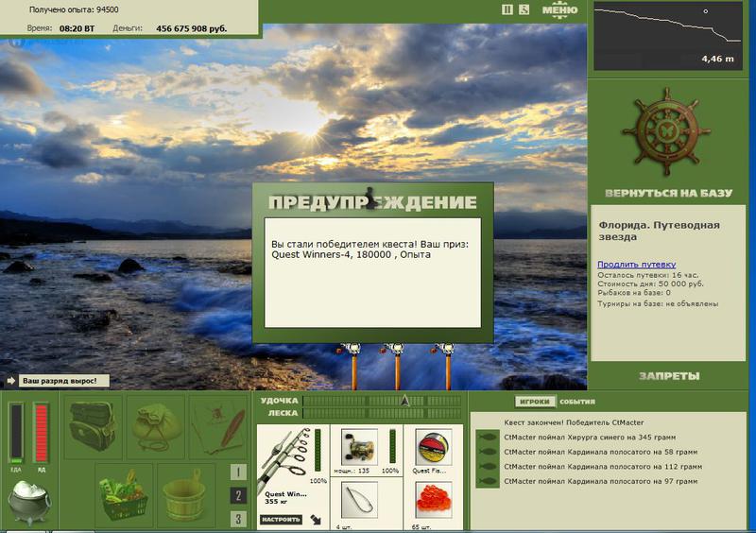Click the Получено опыта: 94500 text
This screenshot has width=756, height=533.
(x=74, y=9)
